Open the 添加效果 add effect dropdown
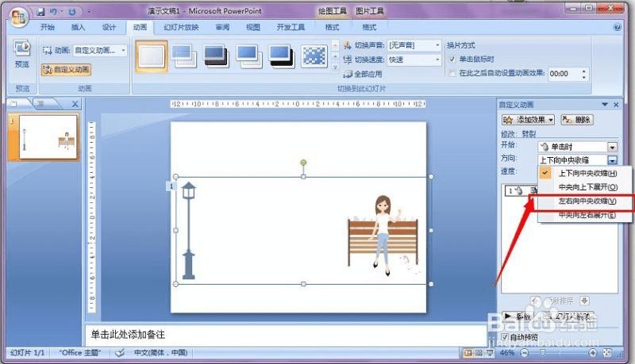Screen dimensions: 635x364 click(529, 120)
